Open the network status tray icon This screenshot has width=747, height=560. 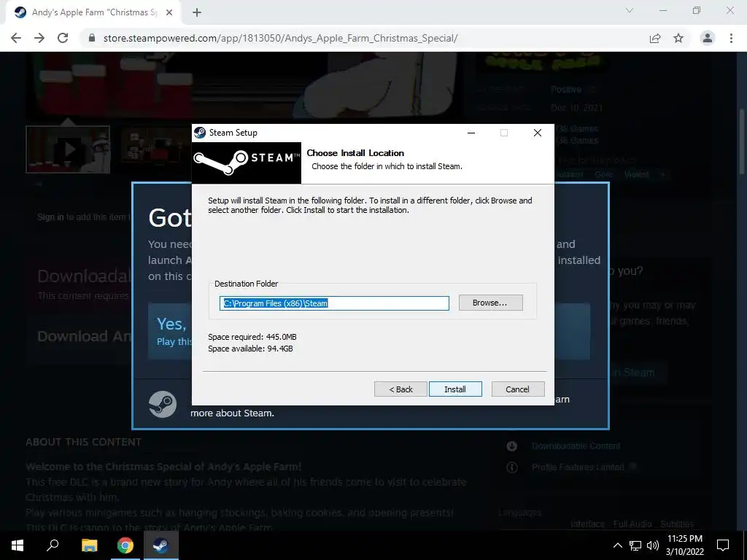coord(635,545)
